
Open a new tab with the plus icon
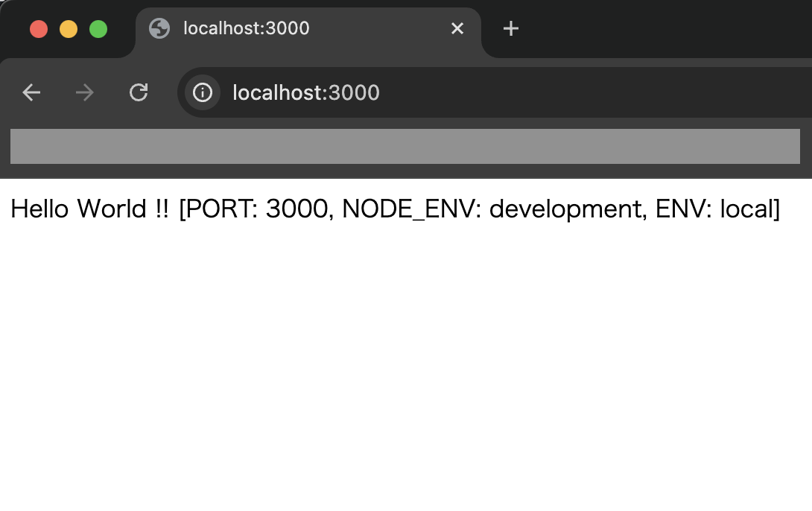(510, 28)
